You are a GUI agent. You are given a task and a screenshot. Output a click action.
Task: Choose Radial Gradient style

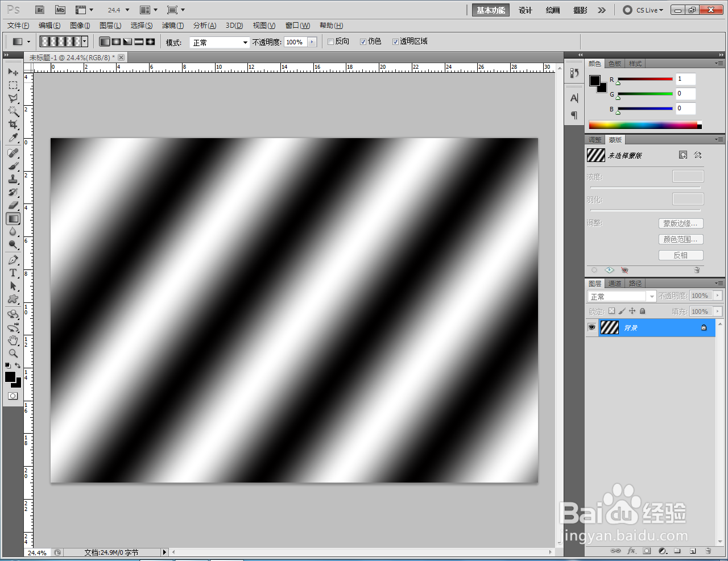(116, 41)
